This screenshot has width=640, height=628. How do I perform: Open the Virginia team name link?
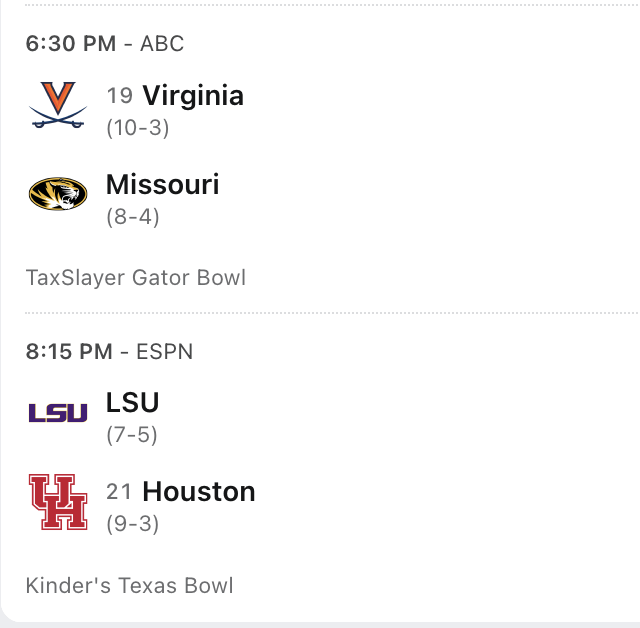click(193, 96)
